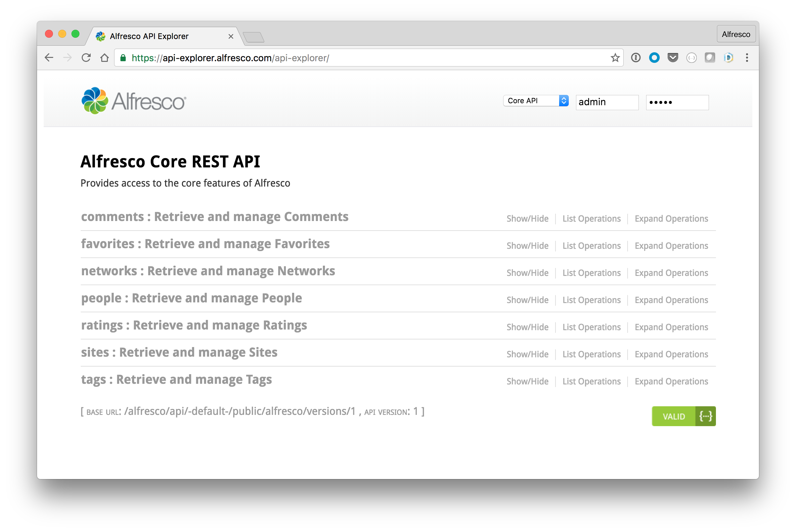Open the Core API dropdown
Screen dimensions: 796x532
pyautogui.click(x=535, y=101)
